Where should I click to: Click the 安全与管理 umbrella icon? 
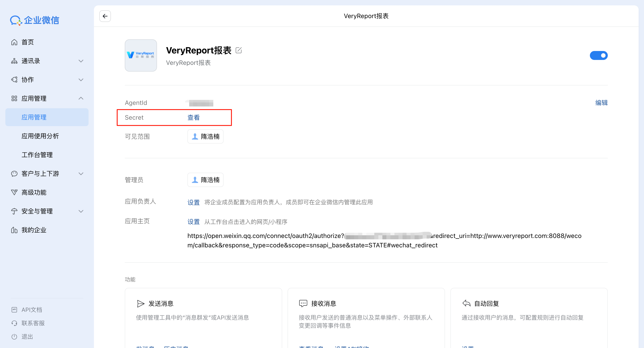pyautogui.click(x=14, y=211)
